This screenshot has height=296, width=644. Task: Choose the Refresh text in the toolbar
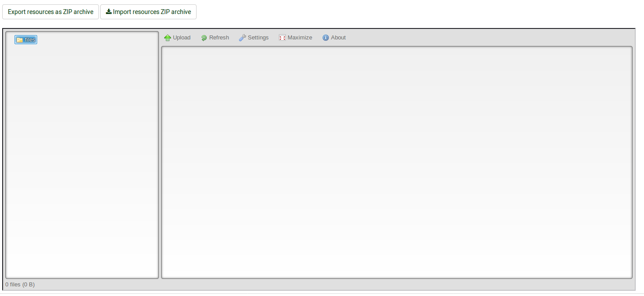219,38
